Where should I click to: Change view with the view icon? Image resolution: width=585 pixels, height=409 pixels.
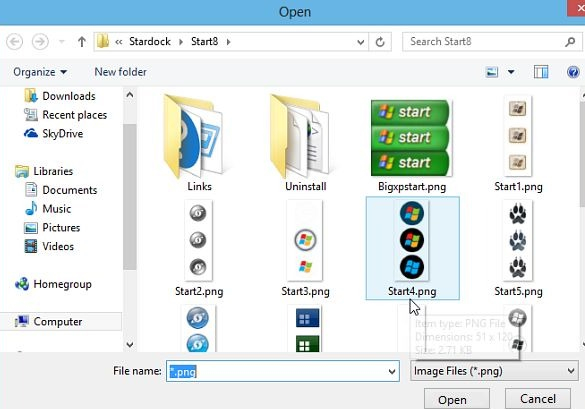[x=492, y=72]
